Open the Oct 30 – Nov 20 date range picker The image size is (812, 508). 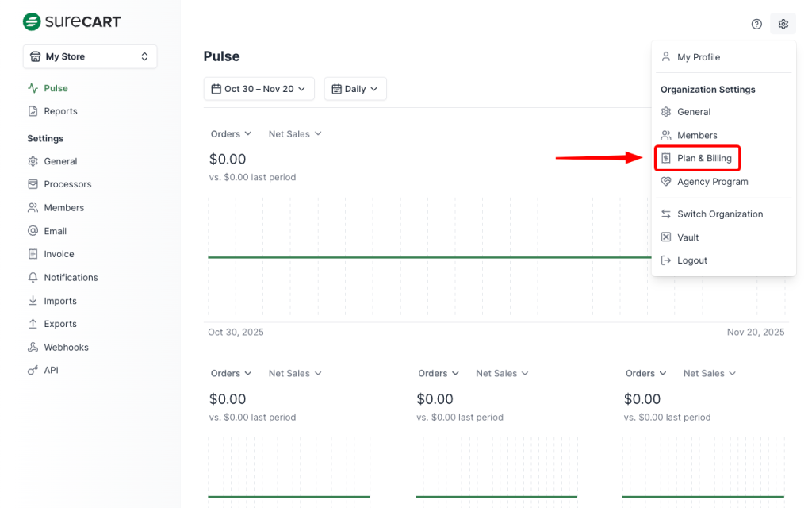click(x=259, y=89)
